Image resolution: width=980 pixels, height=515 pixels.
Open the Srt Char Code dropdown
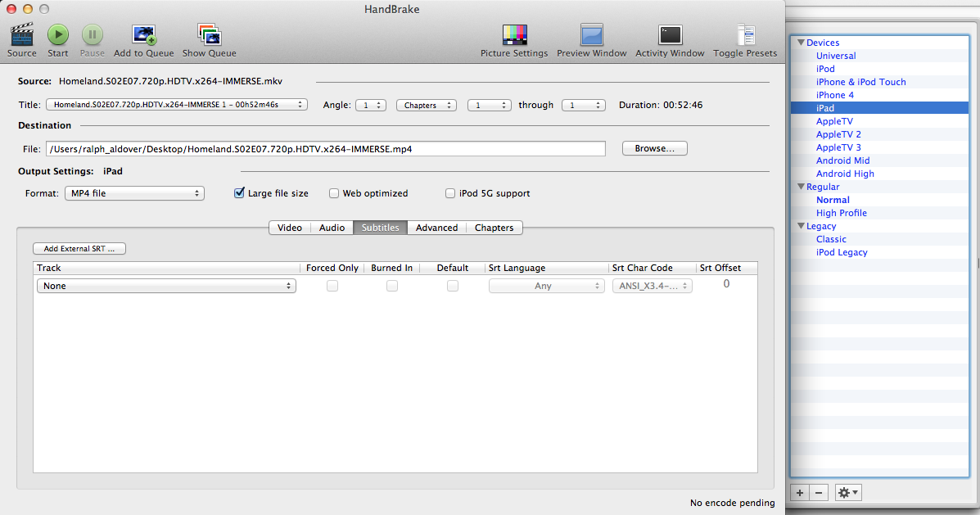[652, 286]
